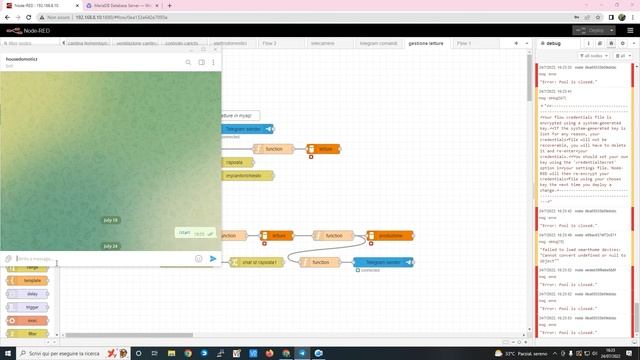Focus the Telegram message input field
This screenshot has width=640, height=360.
[104, 258]
